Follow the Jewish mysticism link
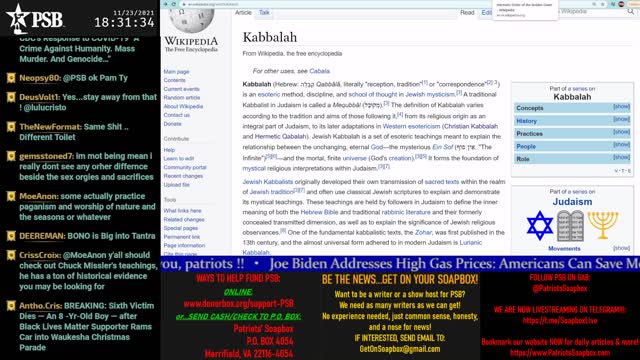 [430, 94]
